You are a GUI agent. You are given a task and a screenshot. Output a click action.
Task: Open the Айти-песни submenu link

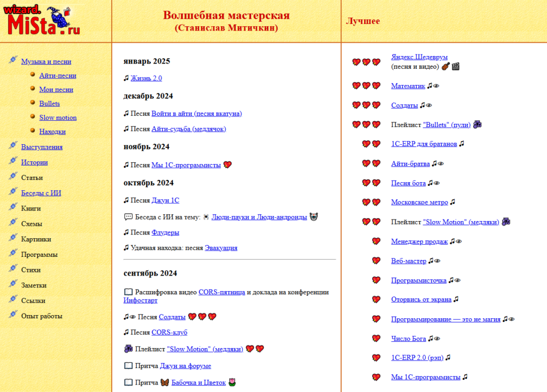coord(58,75)
